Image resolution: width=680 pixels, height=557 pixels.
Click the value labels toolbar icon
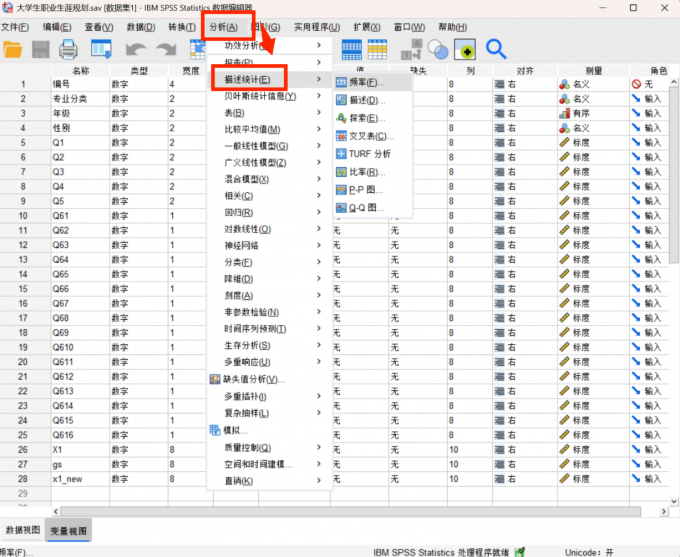pyautogui.click(x=411, y=49)
